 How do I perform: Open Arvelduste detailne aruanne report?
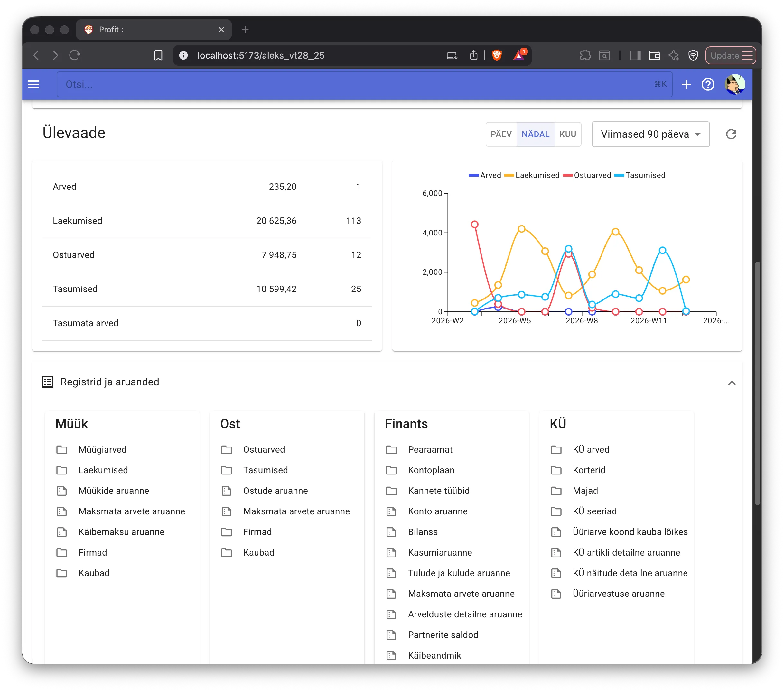pyautogui.click(x=465, y=614)
